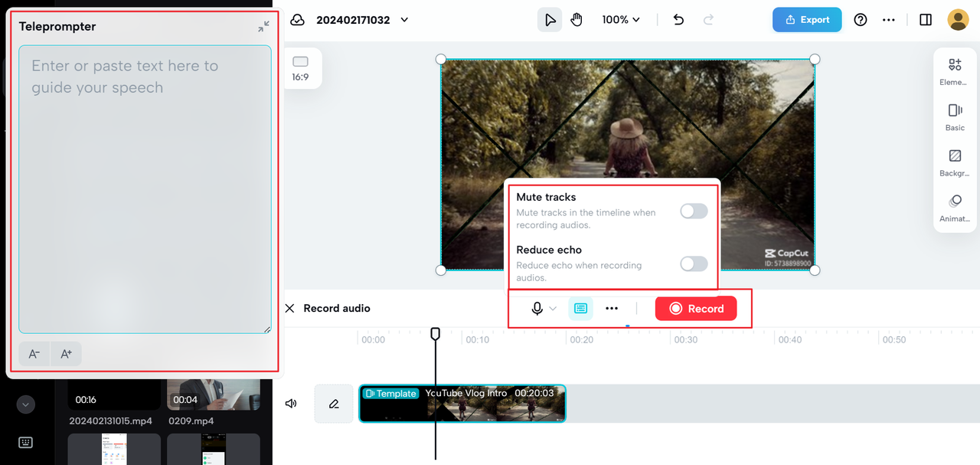Click the Template tag on the clip

coord(391,393)
